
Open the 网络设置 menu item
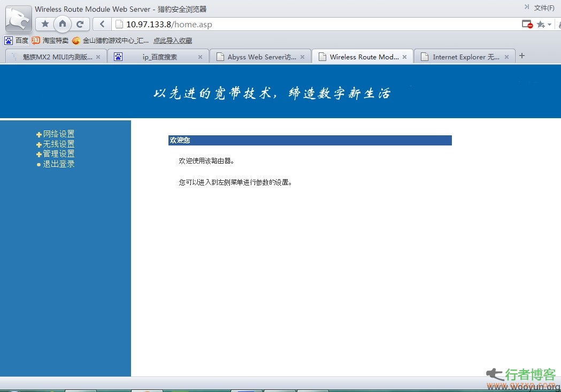[59, 134]
